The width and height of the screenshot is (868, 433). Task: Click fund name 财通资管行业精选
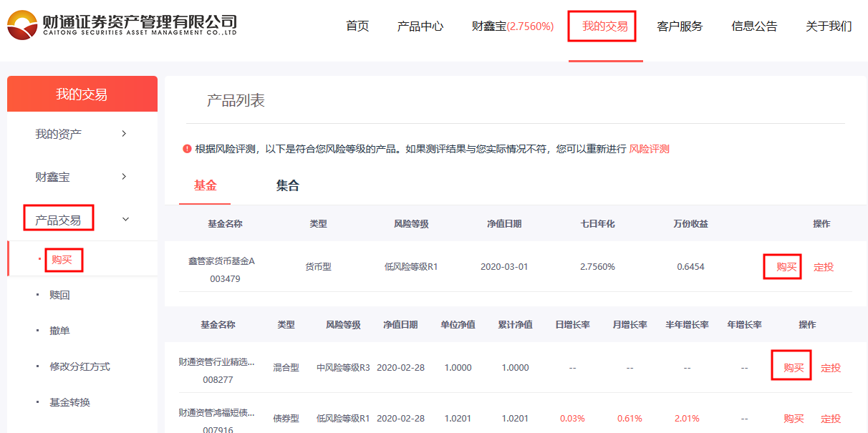(x=216, y=362)
